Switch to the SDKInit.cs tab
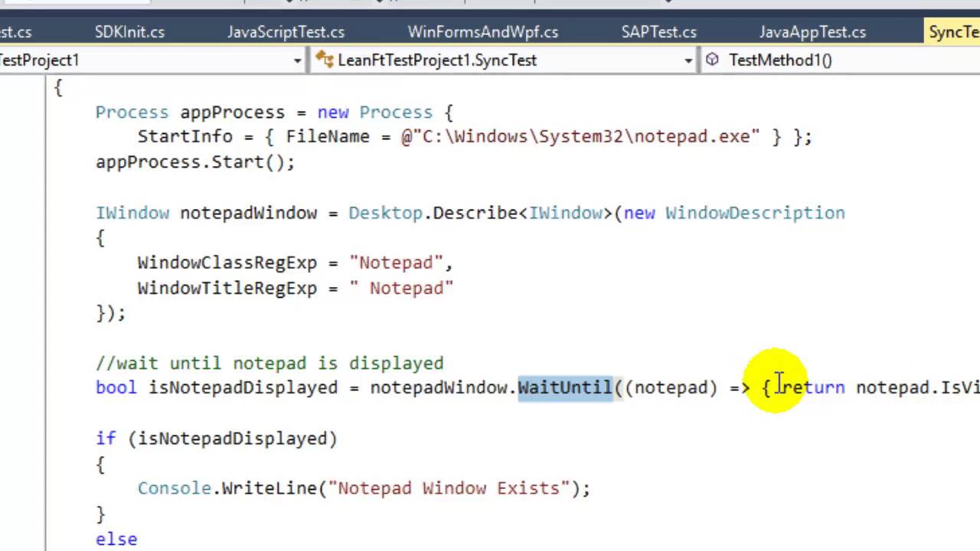Viewport: 980px width, 551px height. (129, 32)
